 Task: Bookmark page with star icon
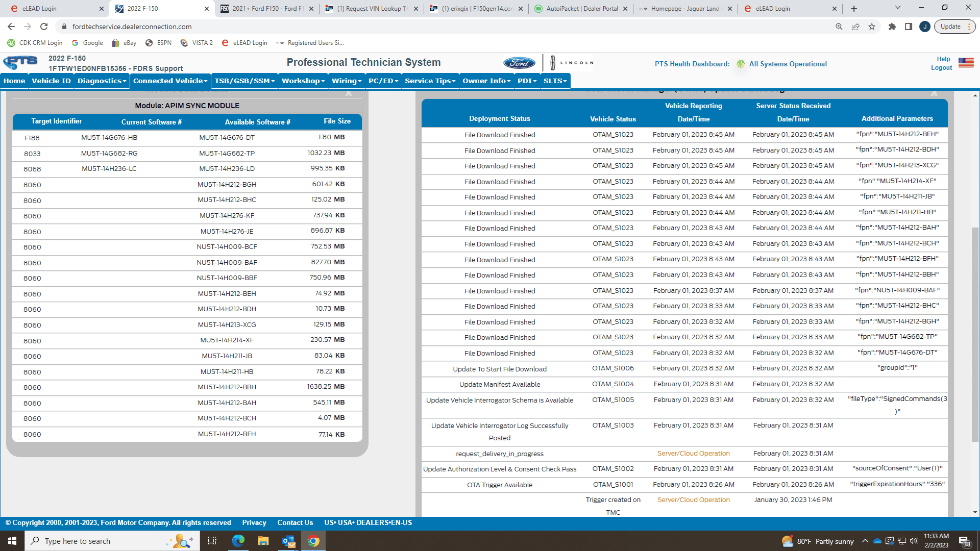click(x=872, y=27)
